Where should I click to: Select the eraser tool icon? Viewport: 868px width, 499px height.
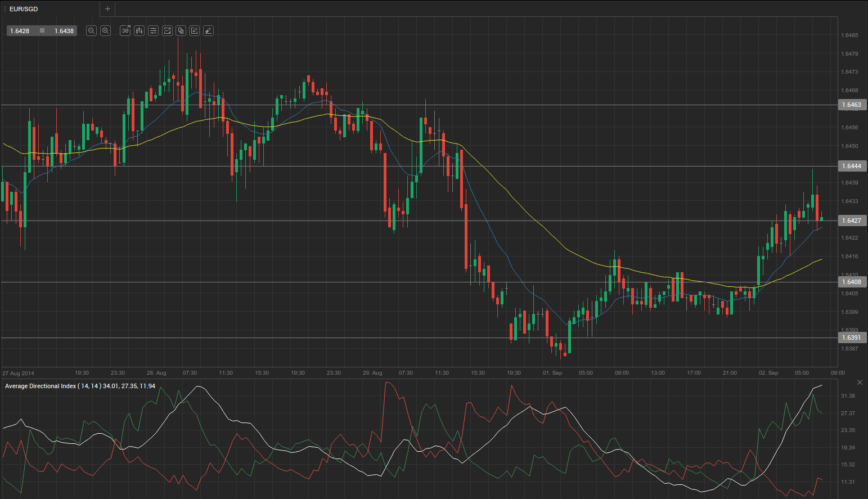208,31
